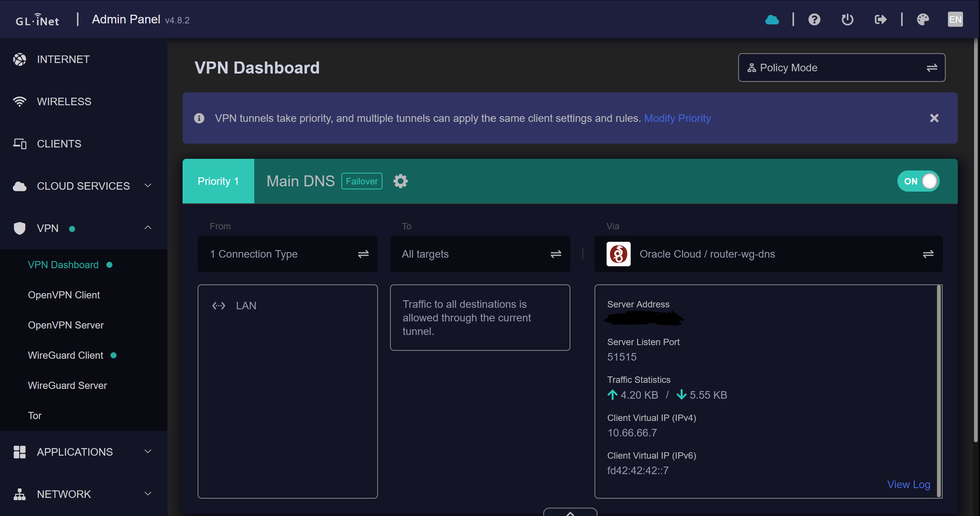Click the WireGuard logo for Oracle Cloud
Screen dimensions: 980x516
click(x=618, y=254)
